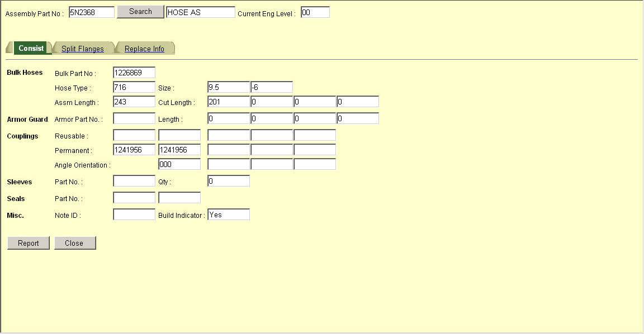This screenshot has width=644, height=334.
Task: Focus the Angle Orientation field 000
Action: click(179, 164)
